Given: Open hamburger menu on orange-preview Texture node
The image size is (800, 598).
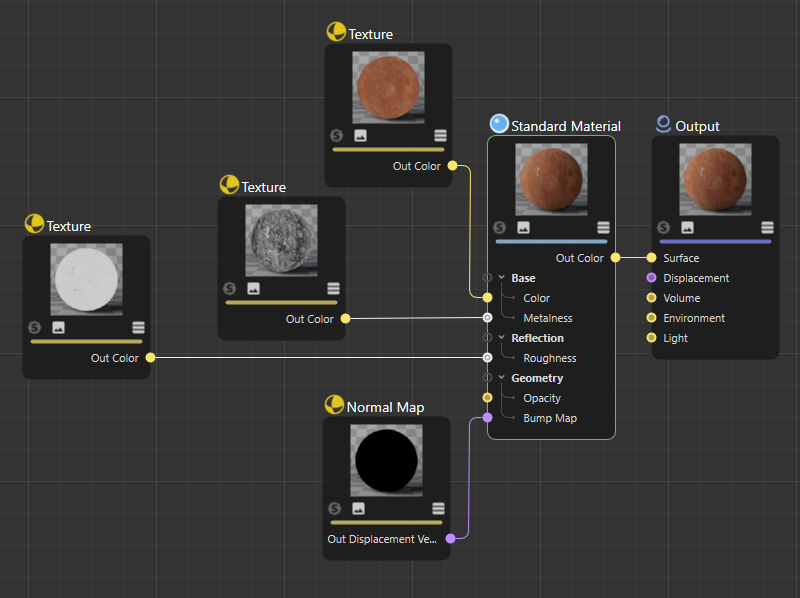Looking at the screenshot, I should 440,136.
